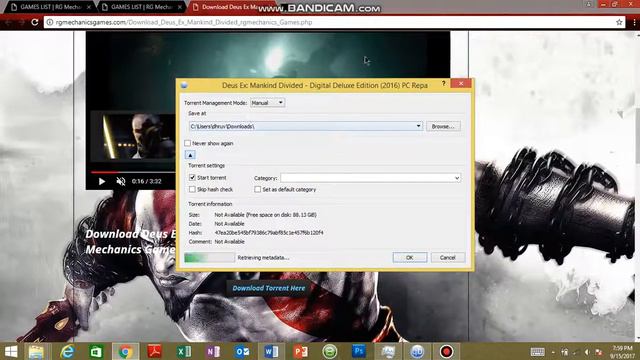The height and width of the screenshot is (360, 640).
Task: Close the torrent dialog with the red X
Action: [x=461, y=83]
